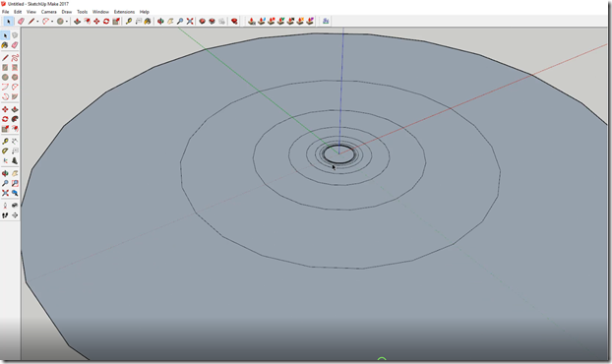Open 3D Warehouse from top toolbar
612x364 pixels.
click(x=202, y=21)
